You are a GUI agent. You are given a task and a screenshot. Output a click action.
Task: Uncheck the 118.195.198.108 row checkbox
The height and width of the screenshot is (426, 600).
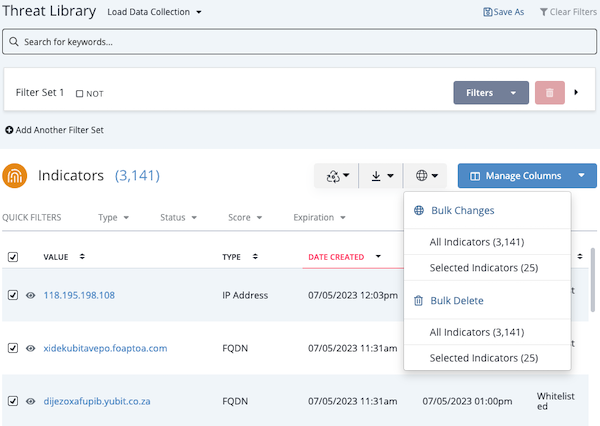[13, 295]
